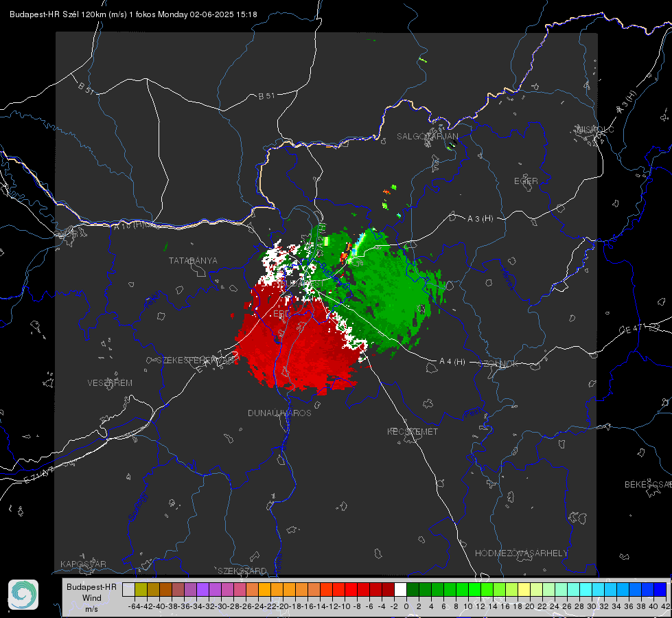The height and width of the screenshot is (618, 672).
Task: Click the swirl logo icon beside the legend
Action: (23, 595)
